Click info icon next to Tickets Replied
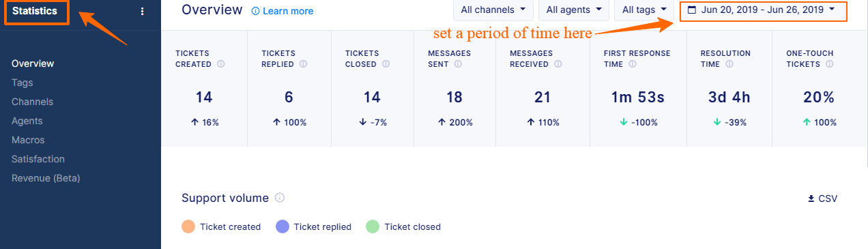Viewport: 868px width, 249px height. (x=303, y=64)
